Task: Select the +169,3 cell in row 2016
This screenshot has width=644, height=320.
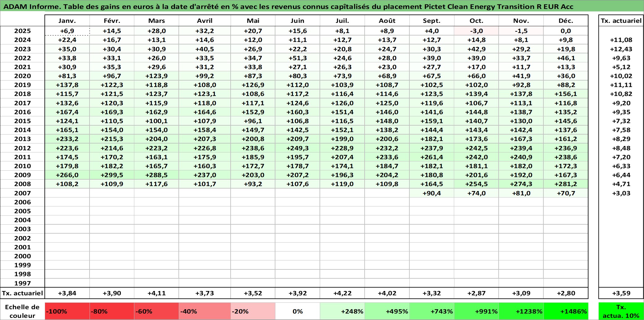Action: point(112,112)
